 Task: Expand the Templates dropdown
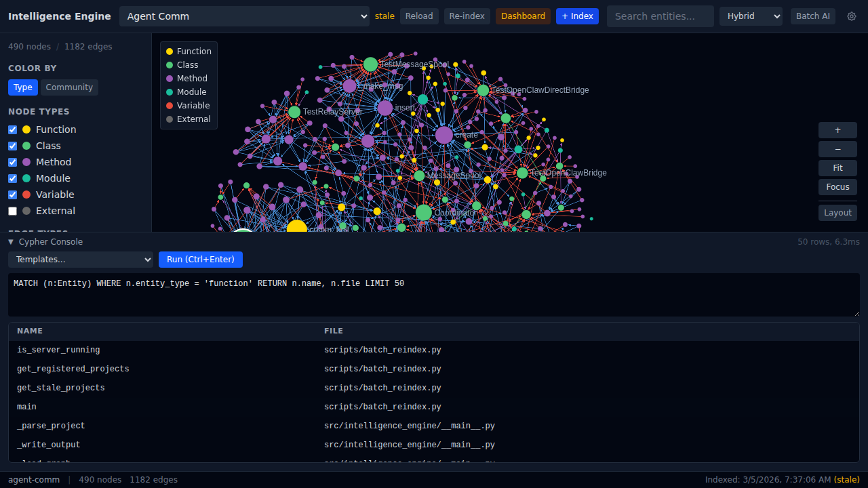[81, 260]
